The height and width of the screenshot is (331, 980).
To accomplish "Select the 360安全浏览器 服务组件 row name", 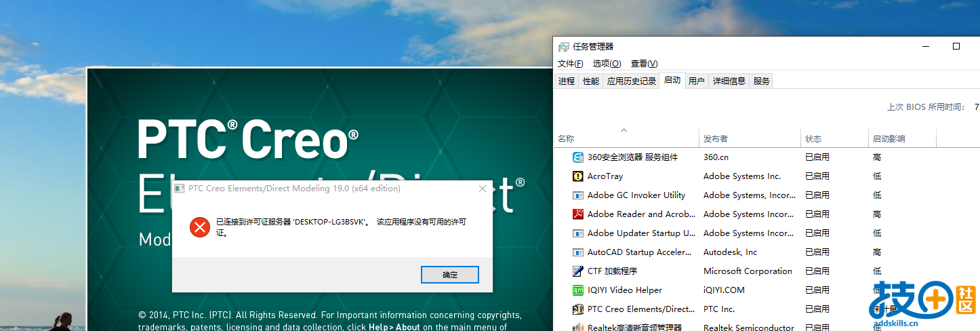I will point(632,157).
